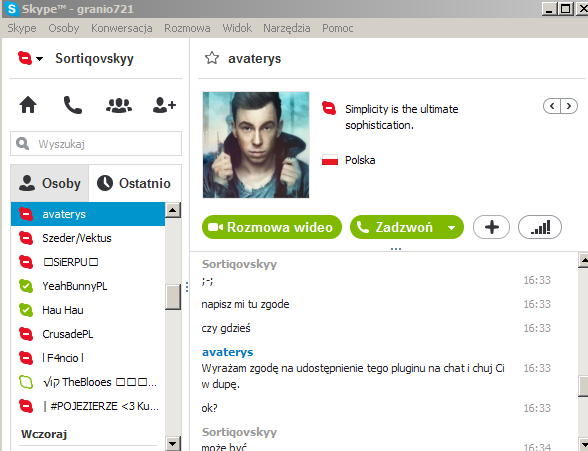Select contact avaterys in the list
588x451 pixels.
pos(88,214)
